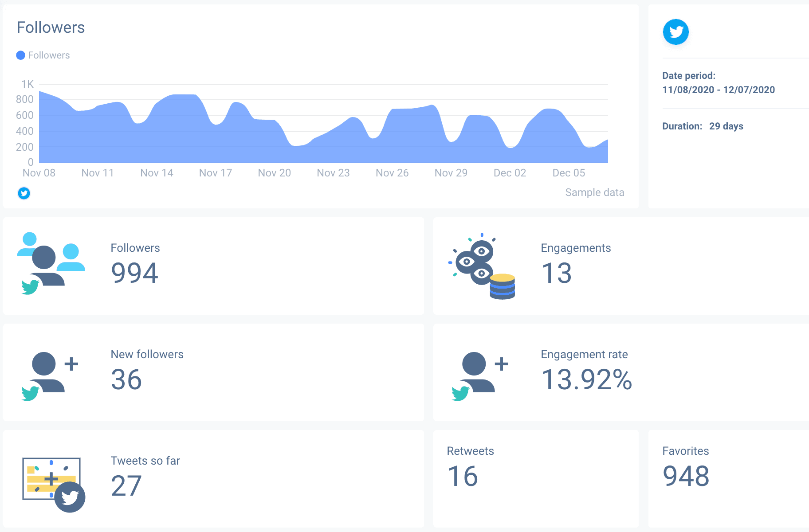The width and height of the screenshot is (809, 532).
Task: Click the Followers legend label
Action: coord(49,55)
